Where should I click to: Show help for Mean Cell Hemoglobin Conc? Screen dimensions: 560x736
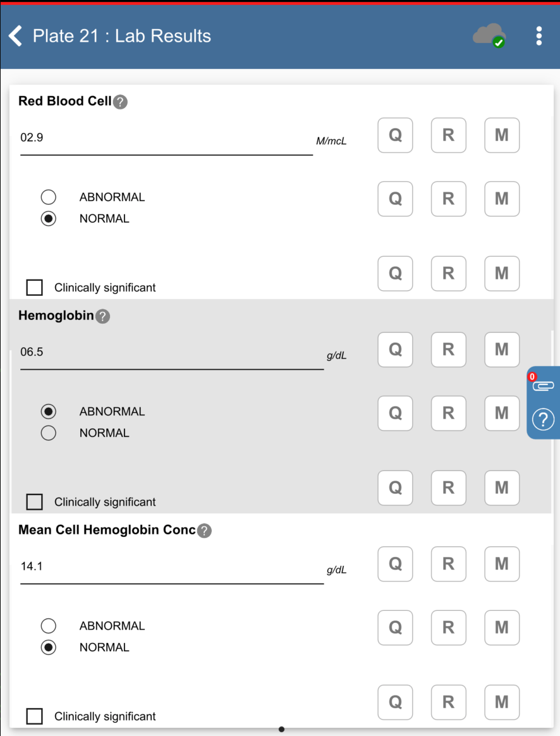click(x=204, y=531)
